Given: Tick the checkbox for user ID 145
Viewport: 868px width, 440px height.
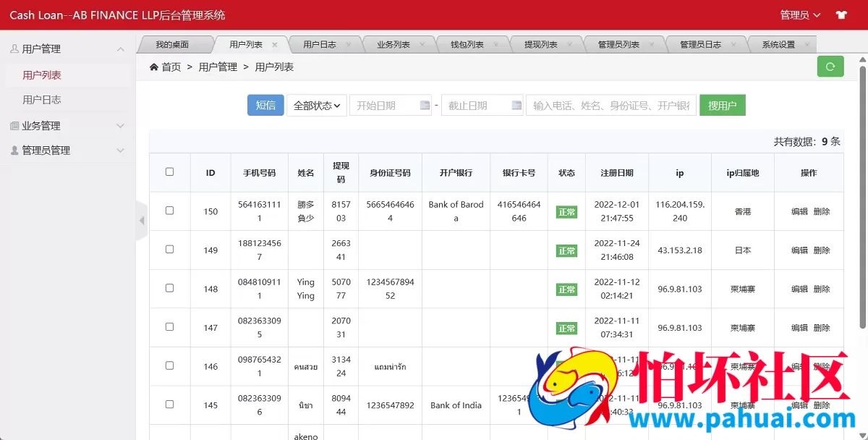Looking at the screenshot, I should click(x=170, y=404).
